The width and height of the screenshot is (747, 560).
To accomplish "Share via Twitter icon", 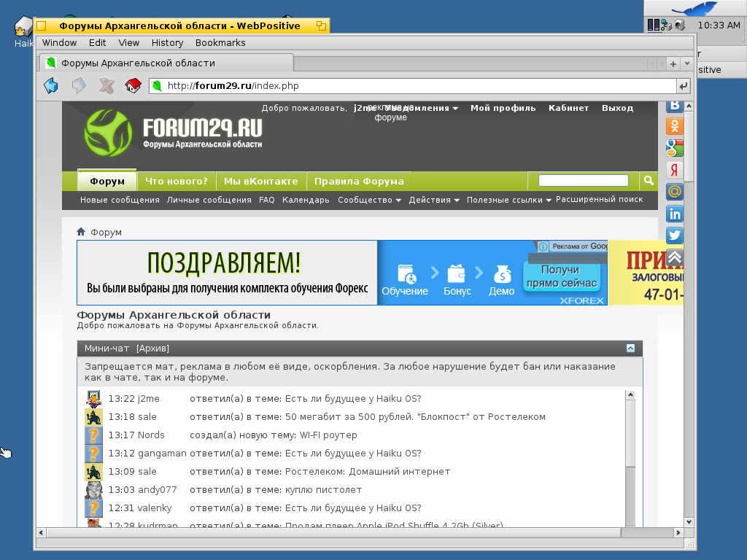I will 675,236.
